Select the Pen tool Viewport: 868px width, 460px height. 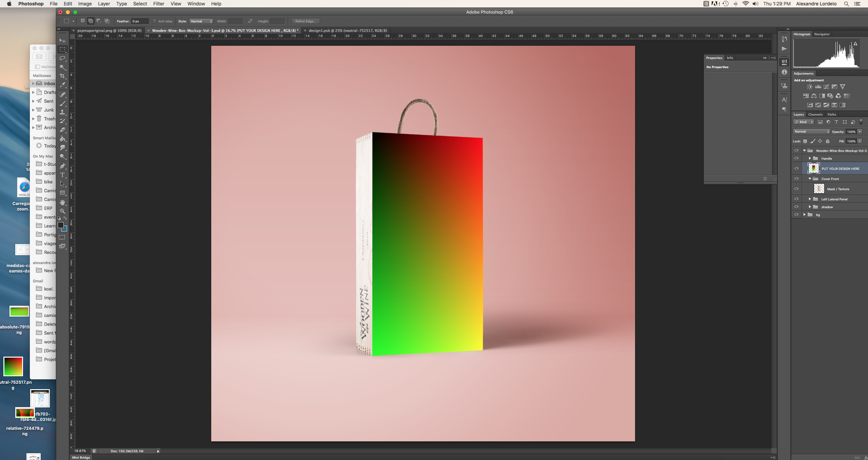[62, 166]
